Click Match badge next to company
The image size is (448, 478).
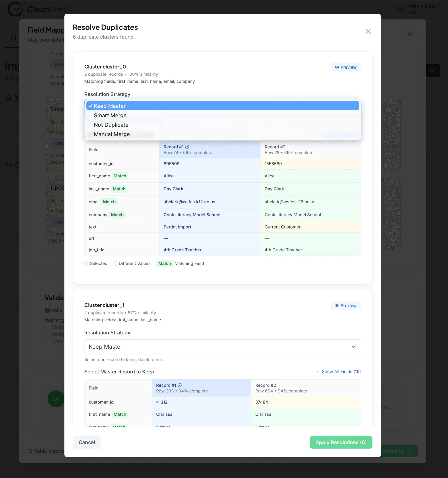pyautogui.click(x=117, y=215)
